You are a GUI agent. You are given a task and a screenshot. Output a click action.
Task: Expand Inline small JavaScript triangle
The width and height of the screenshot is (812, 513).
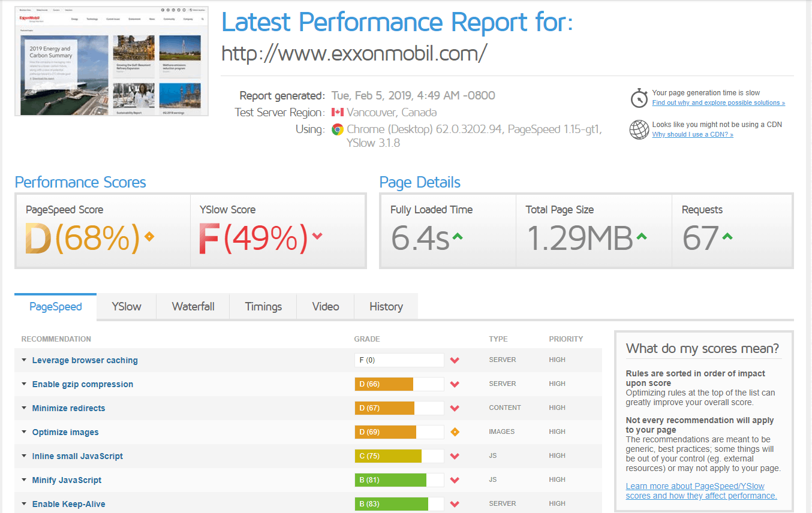coord(24,456)
